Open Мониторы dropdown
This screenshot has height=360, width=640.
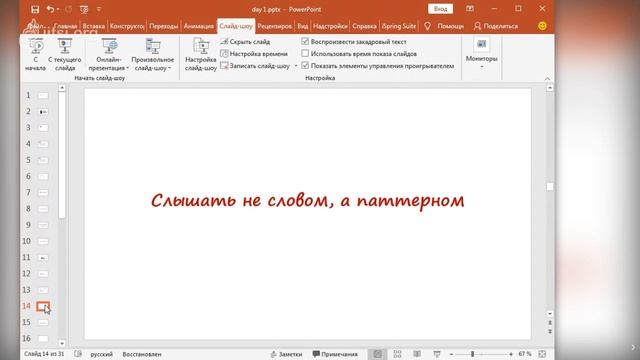tap(482, 53)
